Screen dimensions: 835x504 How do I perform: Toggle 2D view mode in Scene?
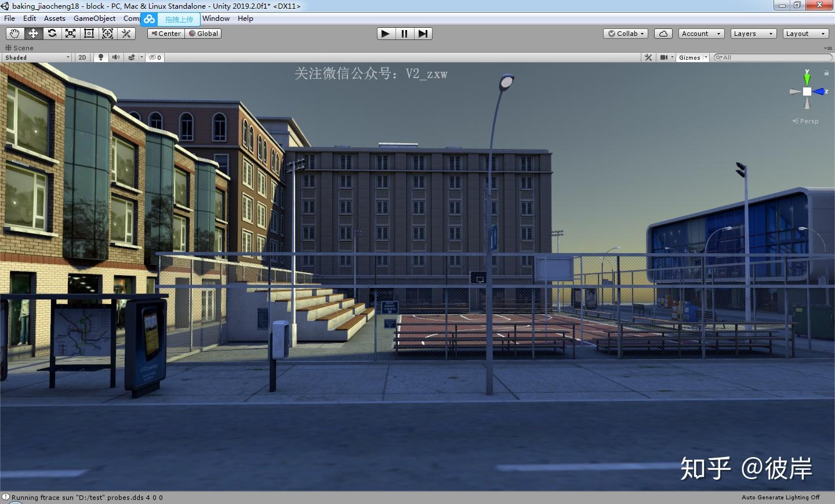point(82,57)
